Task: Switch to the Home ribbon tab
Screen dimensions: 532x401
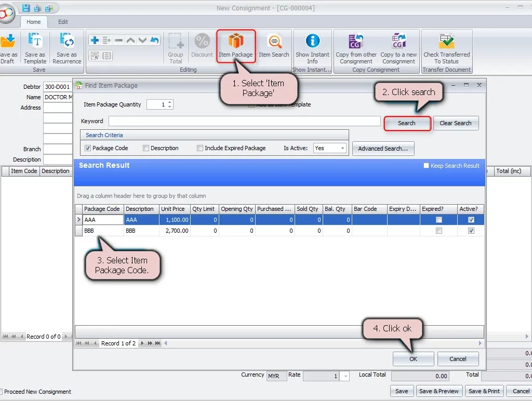Action: tap(34, 22)
